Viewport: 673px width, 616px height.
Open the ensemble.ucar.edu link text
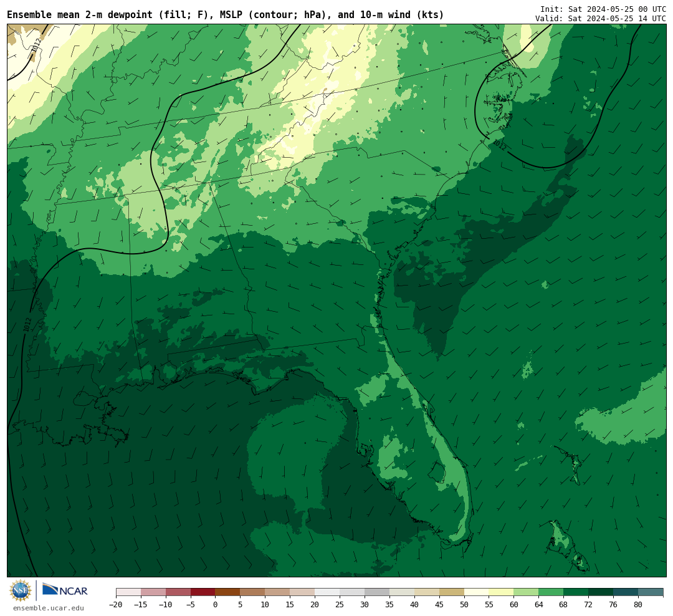[49, 608]
